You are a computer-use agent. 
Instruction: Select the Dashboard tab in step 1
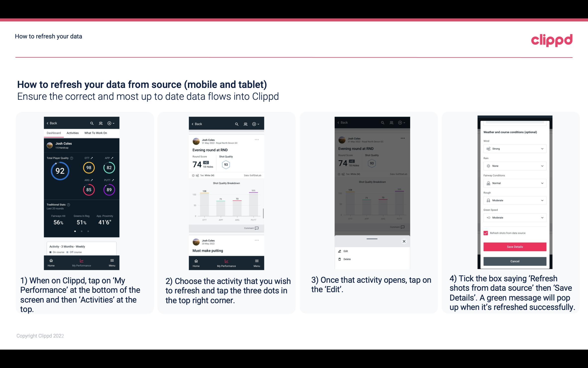point(53,133)
